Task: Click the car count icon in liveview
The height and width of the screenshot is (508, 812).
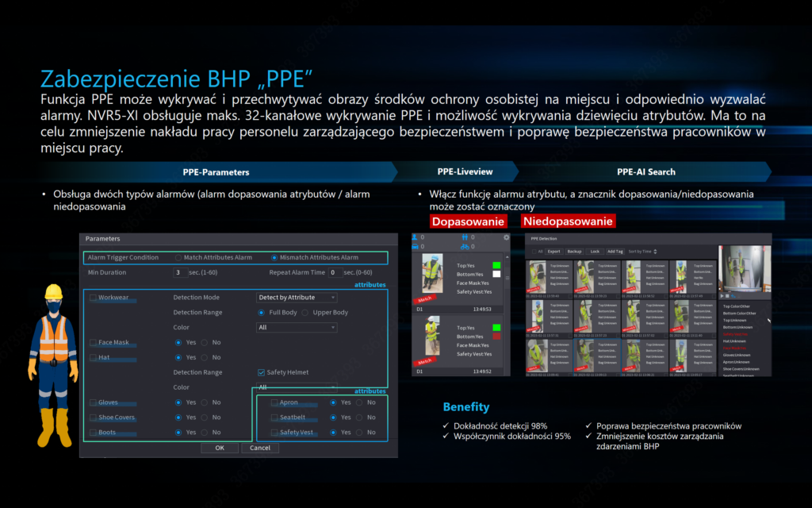Action: click(x=416, y=247)
